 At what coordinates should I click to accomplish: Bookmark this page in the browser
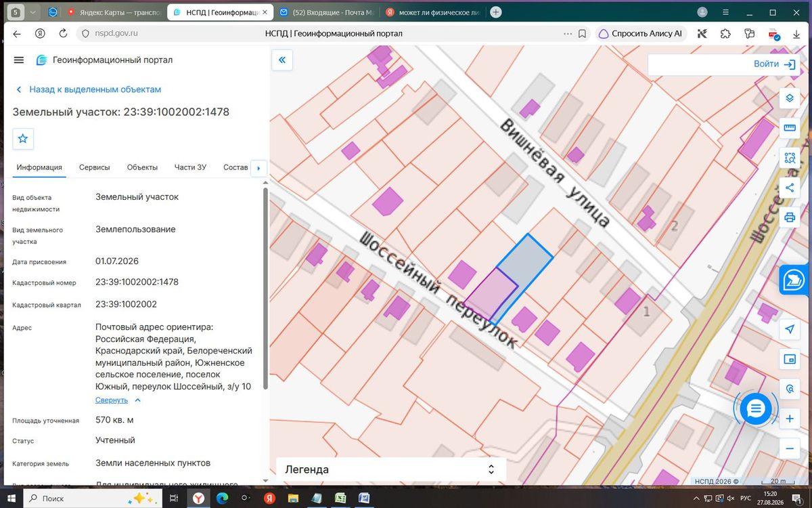tap(583, 33)
